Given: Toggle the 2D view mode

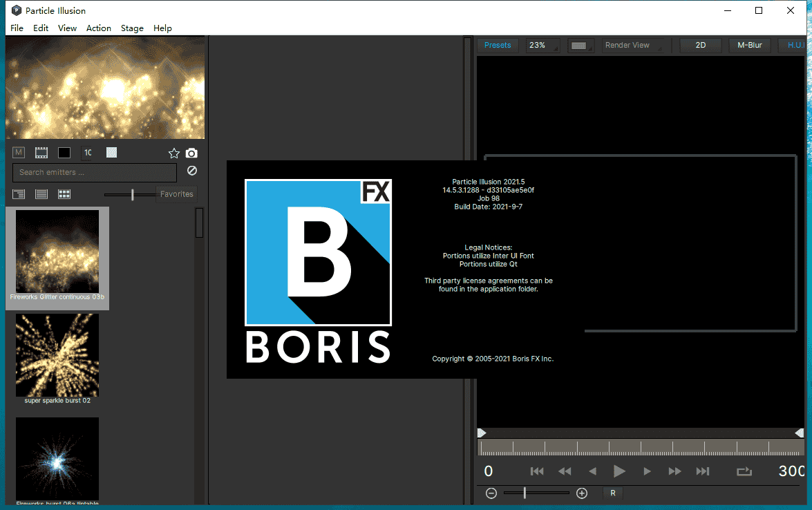Looking at the screenshot, I should pos(700,44).
